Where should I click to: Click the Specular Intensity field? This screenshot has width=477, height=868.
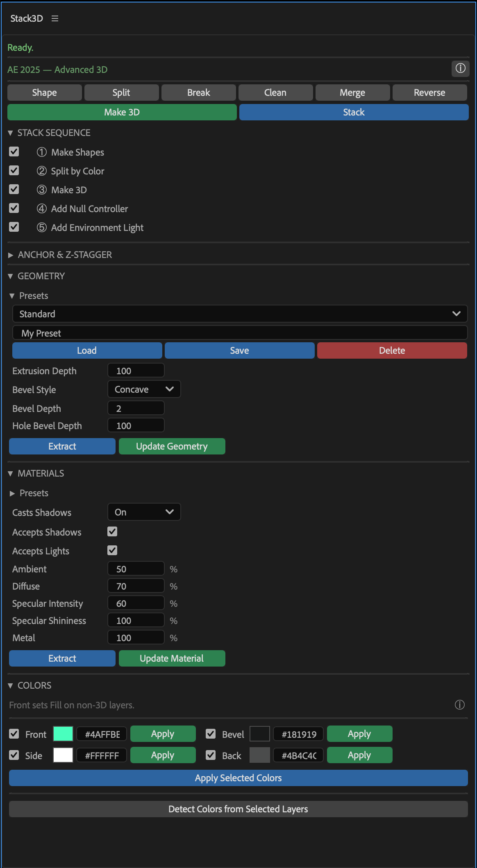136,603
